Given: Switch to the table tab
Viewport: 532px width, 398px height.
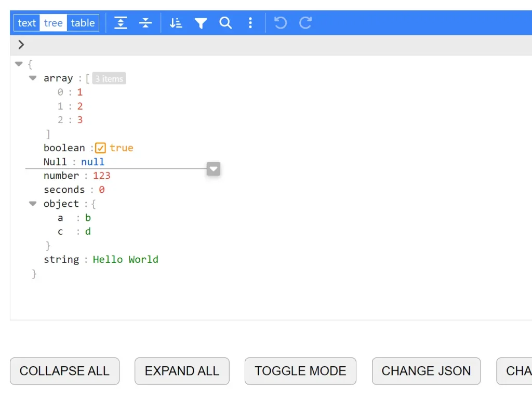Looking at the screenshot, I should [x=83, y=22].
